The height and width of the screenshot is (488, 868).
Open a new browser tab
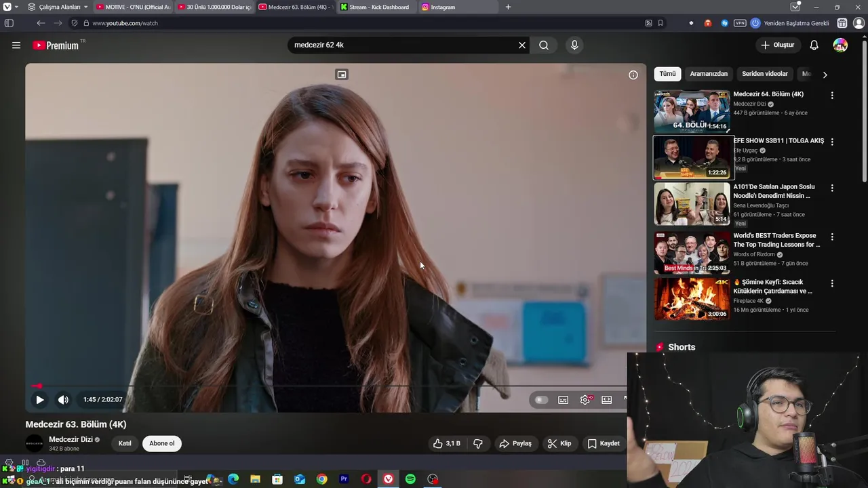coord(508,7)
